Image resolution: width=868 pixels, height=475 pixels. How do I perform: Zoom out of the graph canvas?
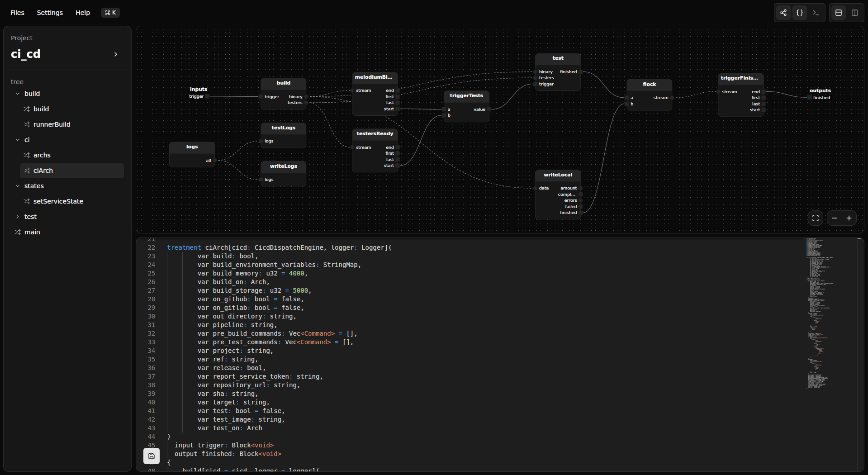(835, 218)
